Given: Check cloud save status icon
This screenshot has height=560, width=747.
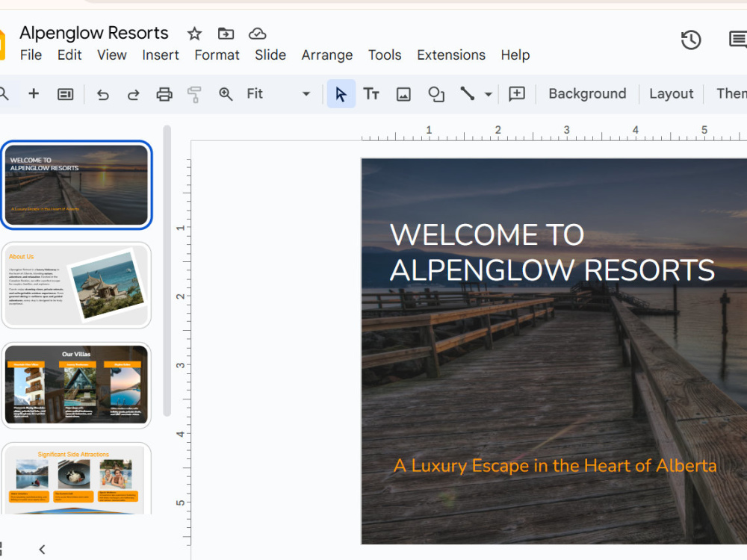Looking at the screenshot, I should (x=257, y=34).
